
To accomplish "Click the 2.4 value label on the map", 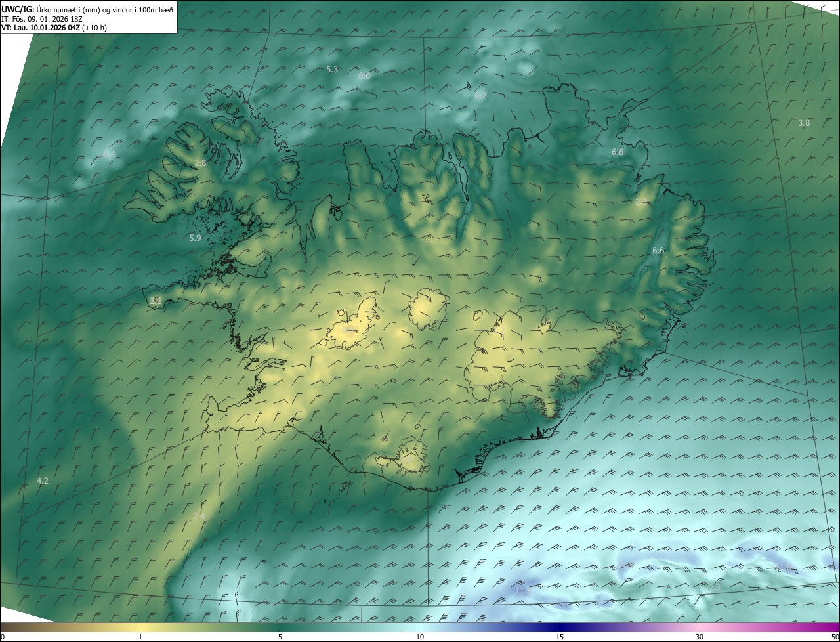I will coord(199,516).
